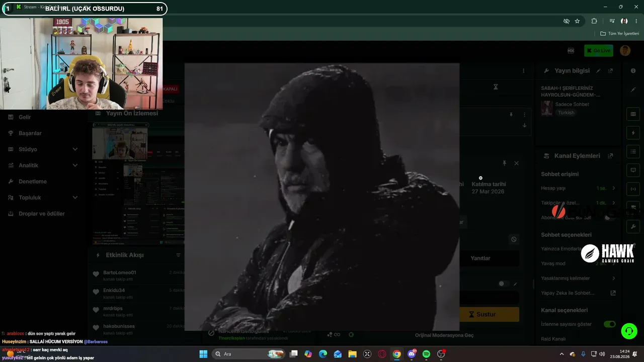Edit stream info with pencil icon
Image resolution: width=644 pixels, height=362 pixels.
pos(598,71)
